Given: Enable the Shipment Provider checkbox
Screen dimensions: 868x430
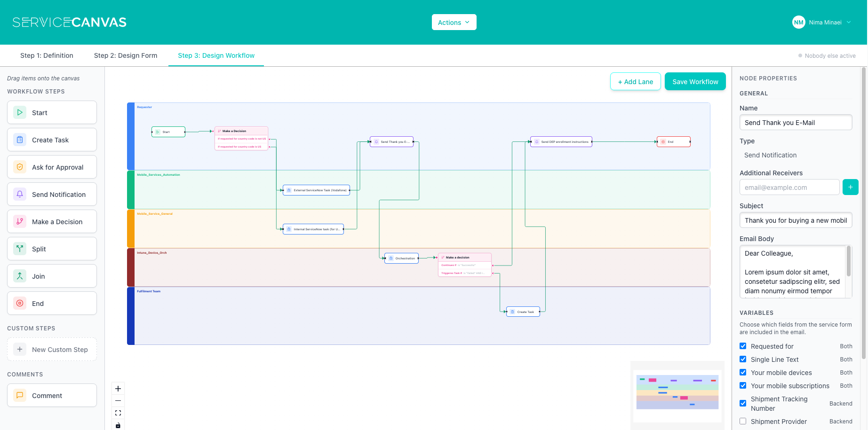Looking at the screenshot, I should click(743, 422).
